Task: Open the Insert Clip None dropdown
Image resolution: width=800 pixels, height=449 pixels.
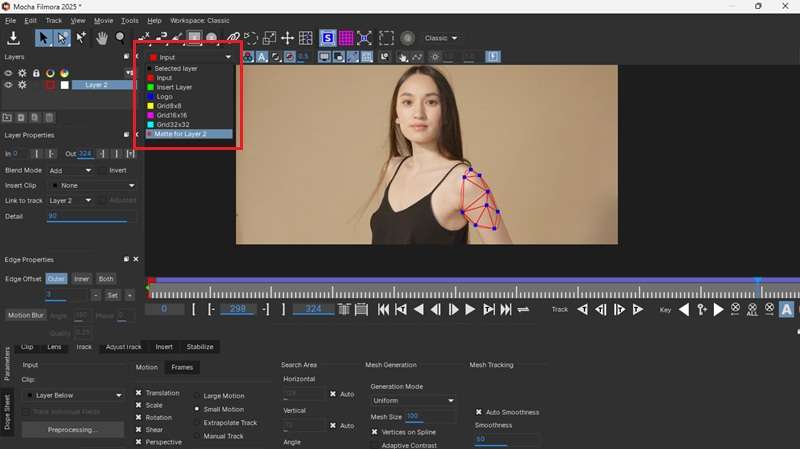Action: pyautogui.click(x=92, y=185)
